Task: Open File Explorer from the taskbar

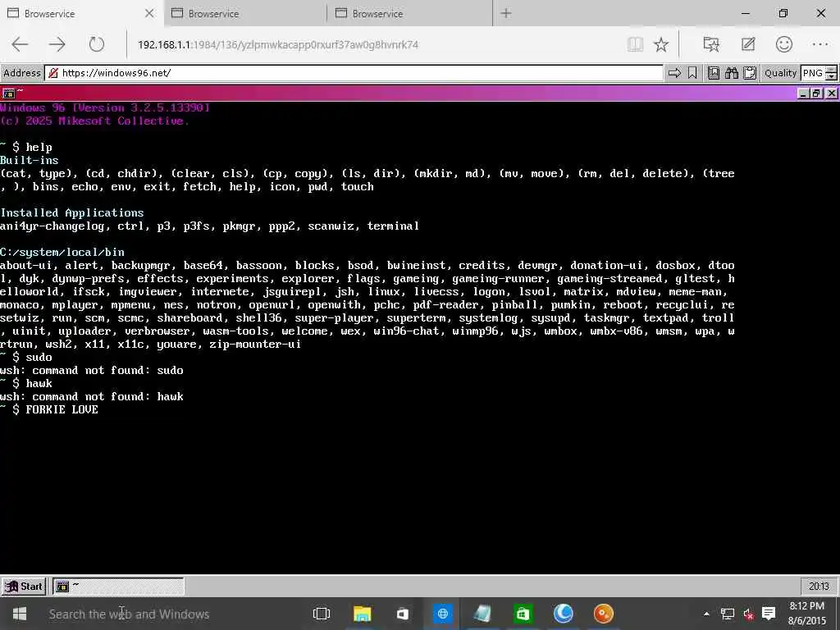Action: (362, 614)
